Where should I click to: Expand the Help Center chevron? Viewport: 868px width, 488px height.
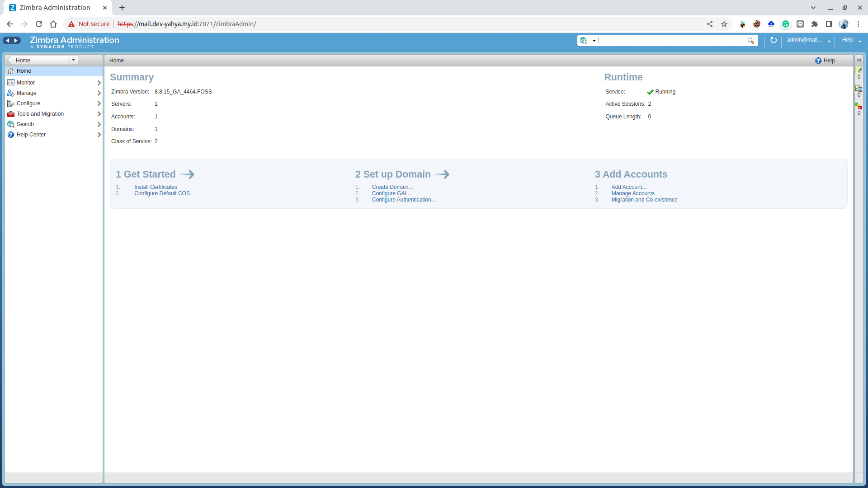click(x=99, y=135)
